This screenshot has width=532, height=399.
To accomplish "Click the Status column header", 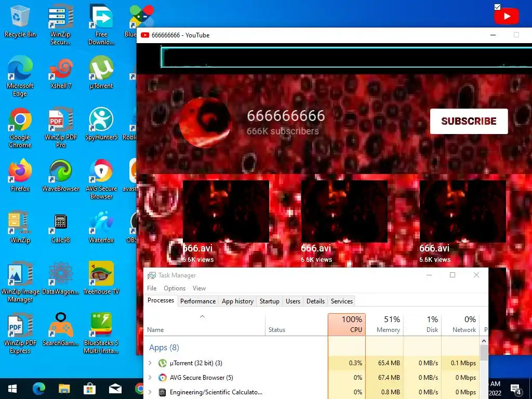I will [x=297, y=324].
